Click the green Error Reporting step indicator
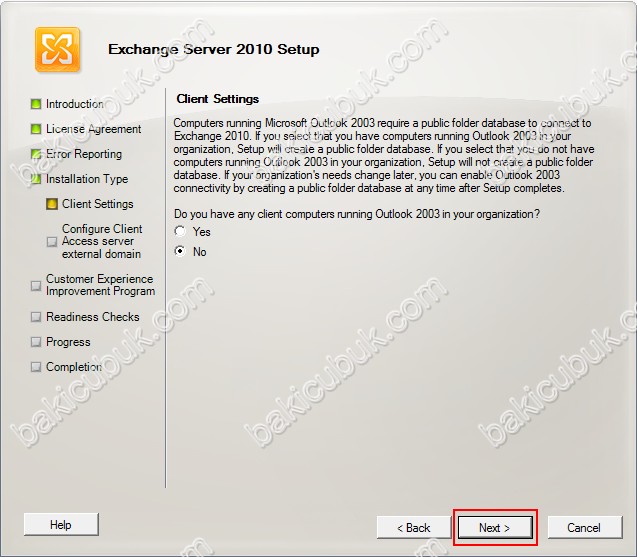The height and width of the screenshot is (557, 637). (36, 154)
